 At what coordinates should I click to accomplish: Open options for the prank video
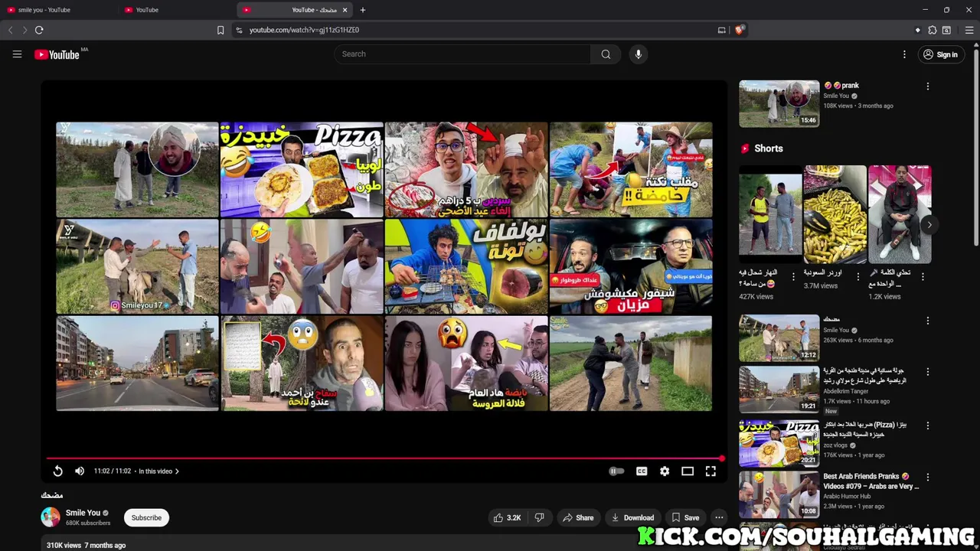tap(927, 86)
